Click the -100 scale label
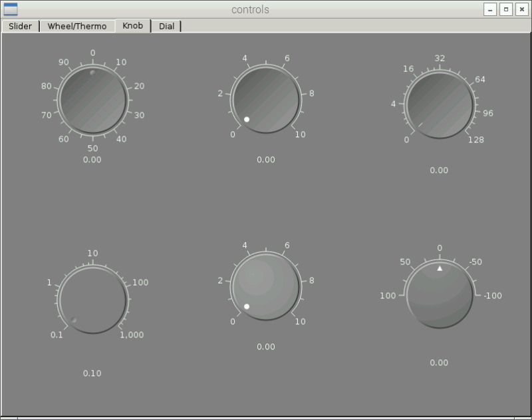532x420 pixels. (x=493, y=296)
